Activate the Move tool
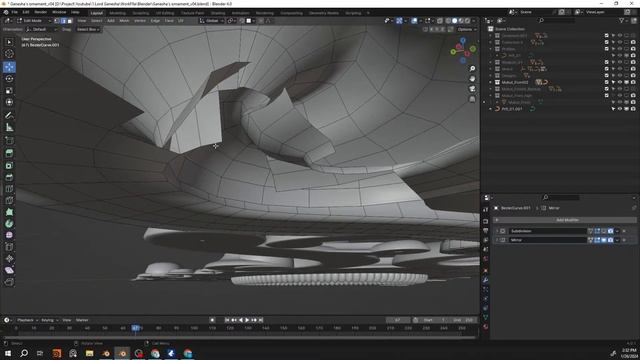This screenshot has width=640, height=360. [x=9, y=67]
